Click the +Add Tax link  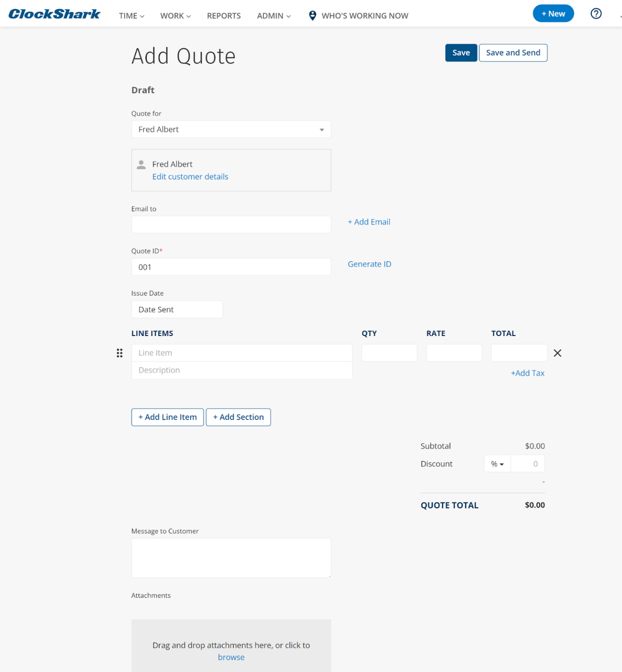pyautogui.click(x=527, y=373)
